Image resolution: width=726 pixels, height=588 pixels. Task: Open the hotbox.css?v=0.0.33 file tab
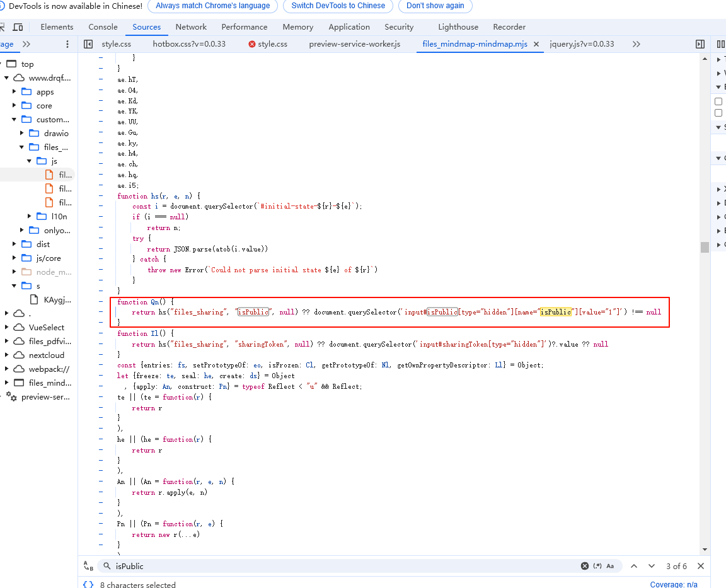coord(189,44)
